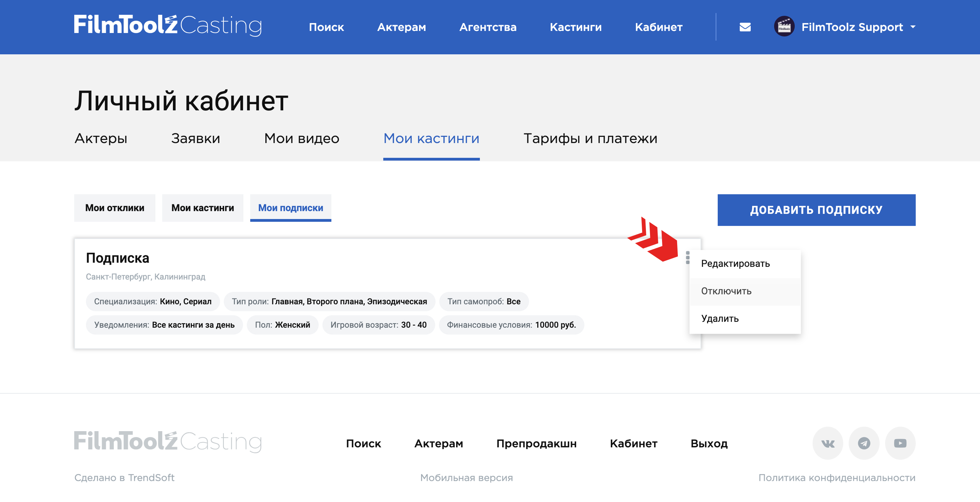Go to the Заявки tab
The height and width of the screenshot is (502, 980).
point(195,138)
